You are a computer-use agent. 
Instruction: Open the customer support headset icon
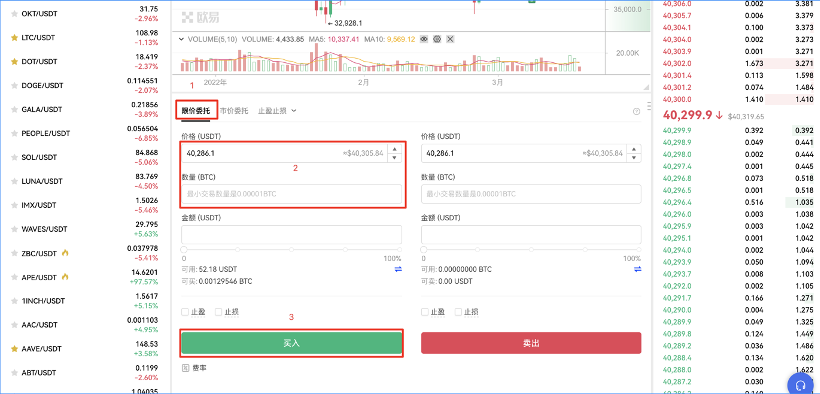coord(800,385)
